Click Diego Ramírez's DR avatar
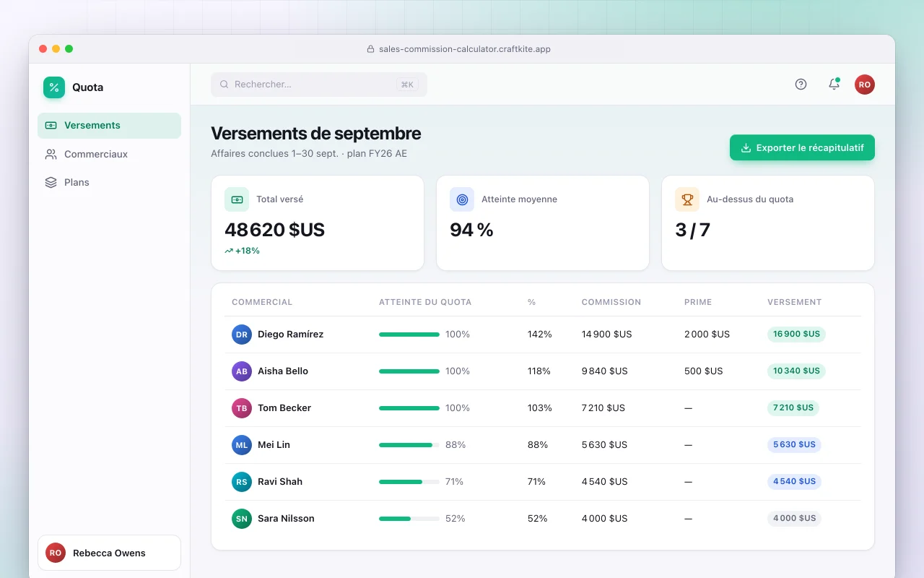924x578 pixels. [x=242, y=335]
